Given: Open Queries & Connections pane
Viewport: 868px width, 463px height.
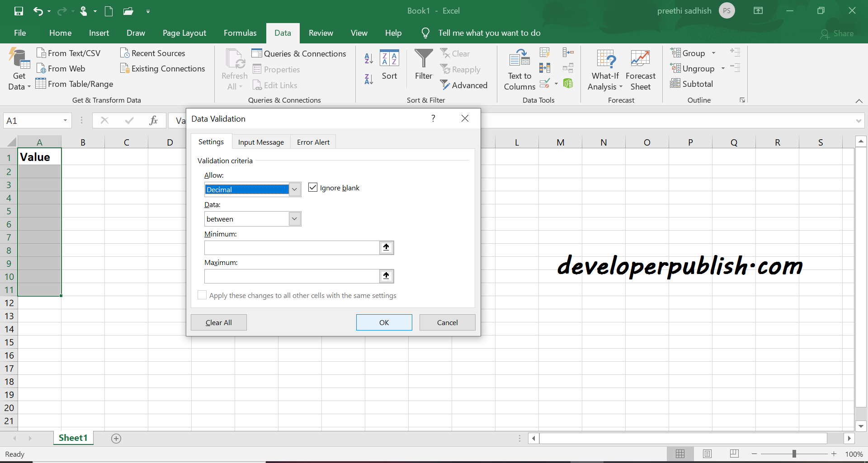Looking at the screenshot, I should (x=299, y=53).
